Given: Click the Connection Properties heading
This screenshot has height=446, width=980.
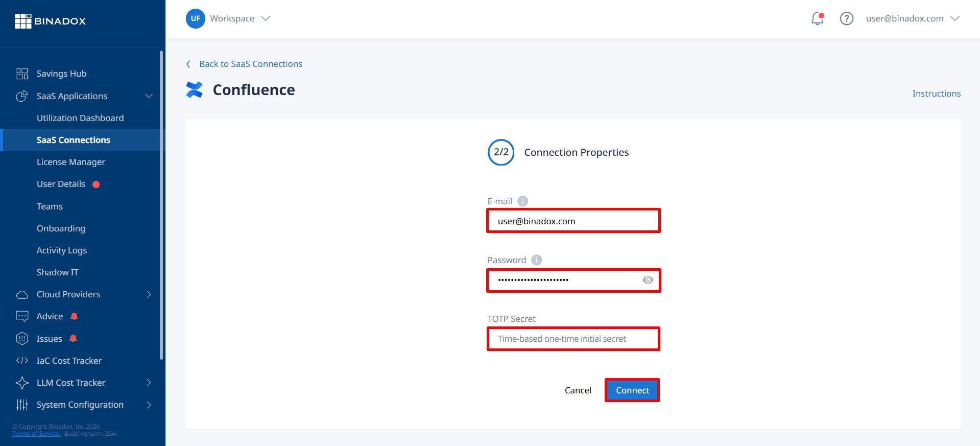Looking at the screenshot, I should pos(576,152).
